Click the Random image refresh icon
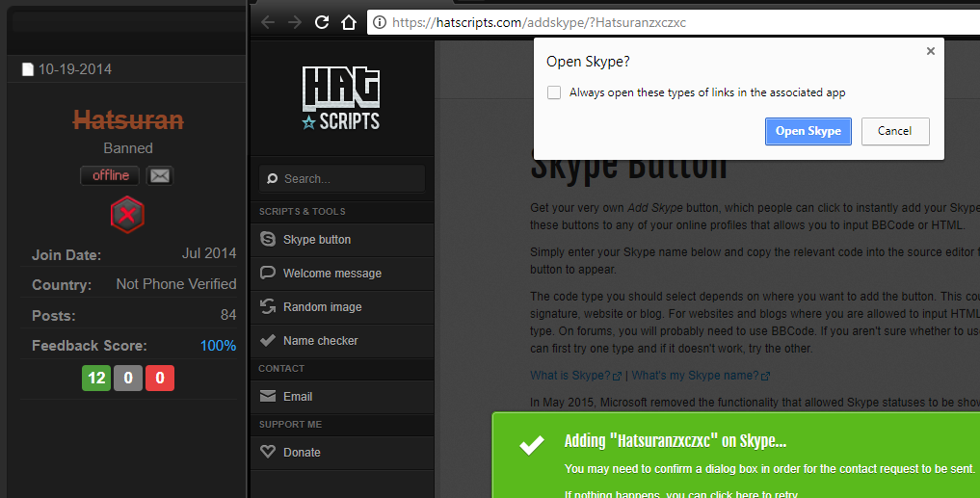Image resolution: width=980 pixels, height=498 pixels. 268,306
